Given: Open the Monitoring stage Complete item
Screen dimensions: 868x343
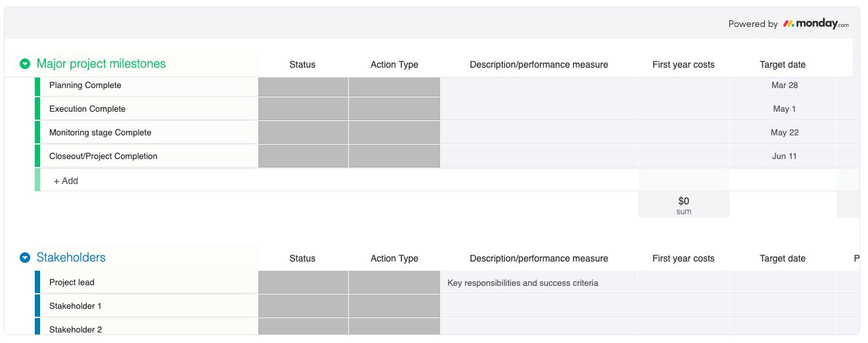Looking at the screenshot, I should (x=100, y=133).
